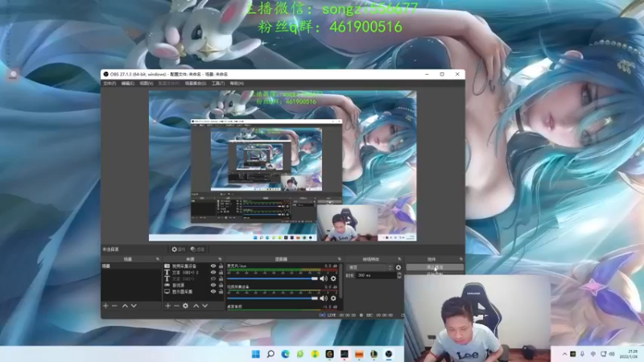644x362 pixels.
Task: Open system tray volume icon
Action: coord(612,354)
